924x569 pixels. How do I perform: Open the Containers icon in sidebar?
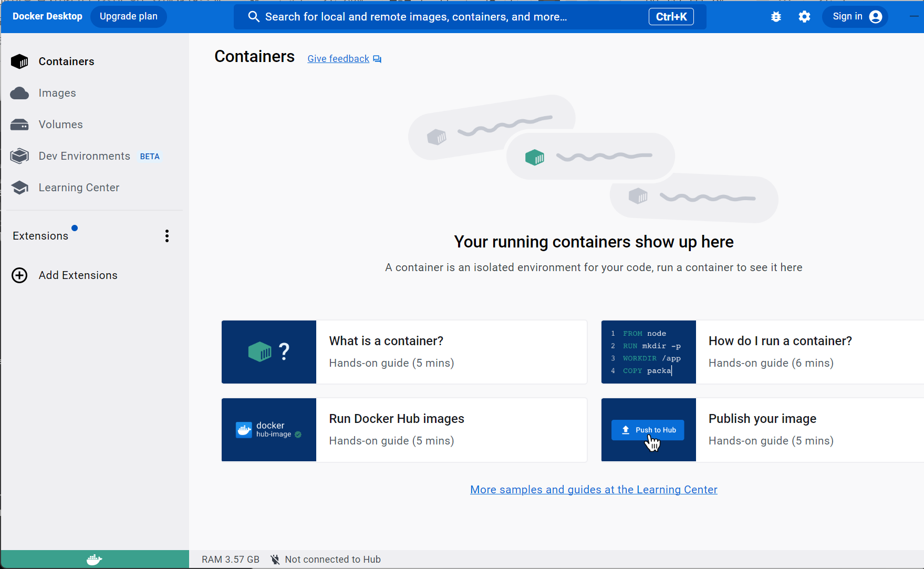(x=19, y=61)
